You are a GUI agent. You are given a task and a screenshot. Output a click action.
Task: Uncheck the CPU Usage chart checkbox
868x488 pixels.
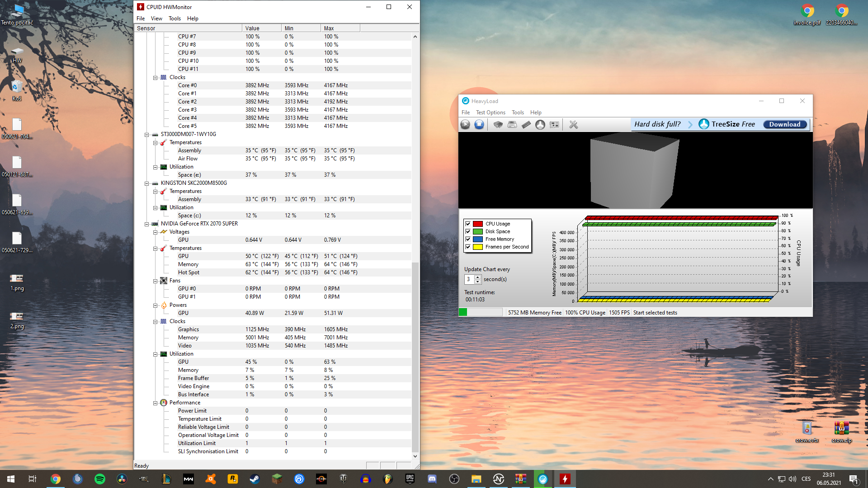click(468, 224)
